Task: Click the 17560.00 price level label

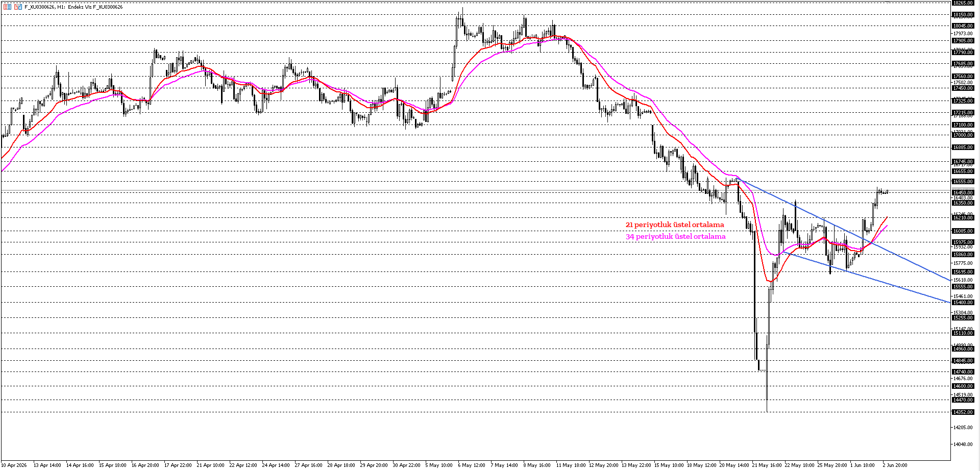Action: coord(963,77)
